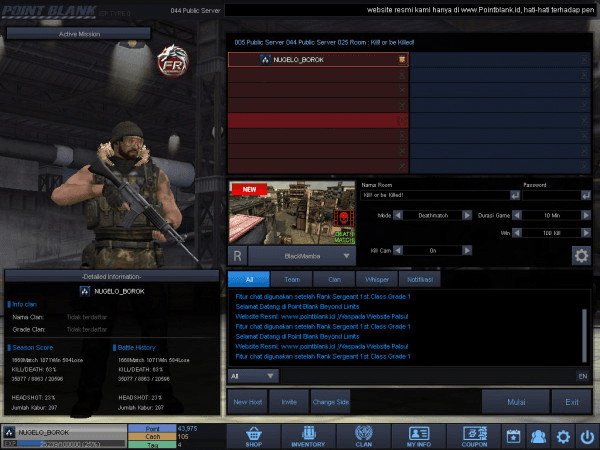This screenshot has height=450, width=600.
Task: Open the CLAN emblem icon
Action: tap(364, 437)
